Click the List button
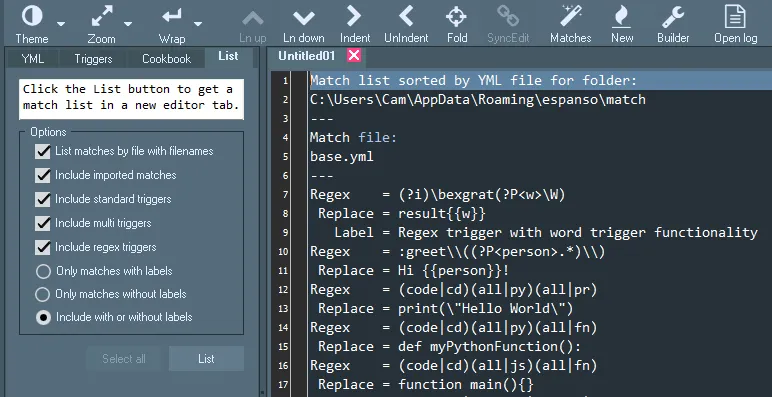The image size is (772, 397). coord(206,359)
